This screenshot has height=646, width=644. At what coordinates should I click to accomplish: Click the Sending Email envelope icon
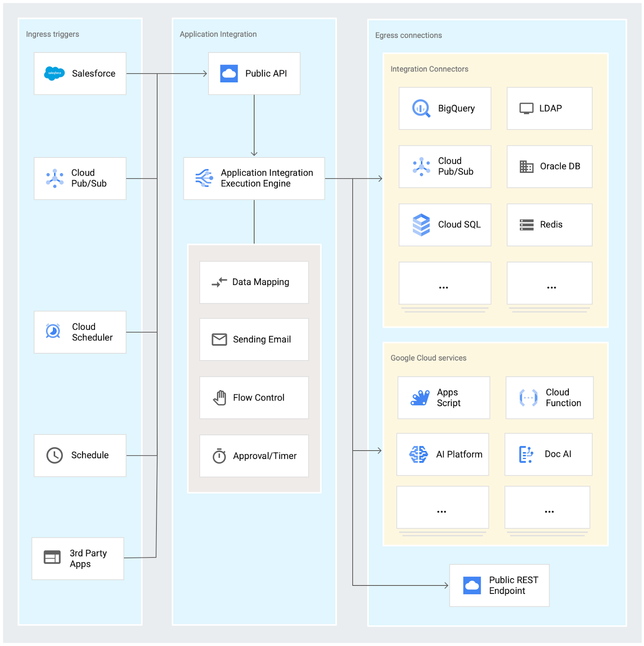tap(219, 340)
